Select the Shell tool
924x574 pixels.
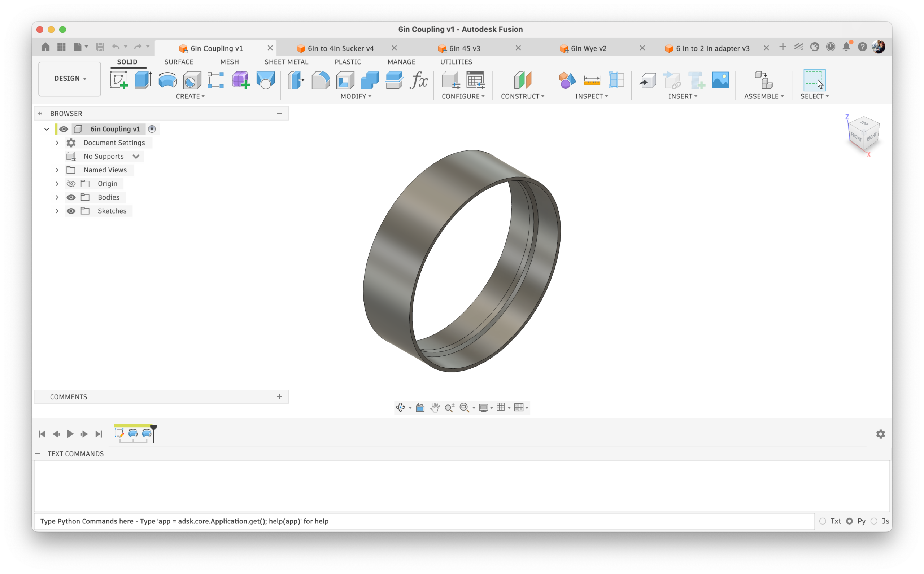tap(345, 80)
